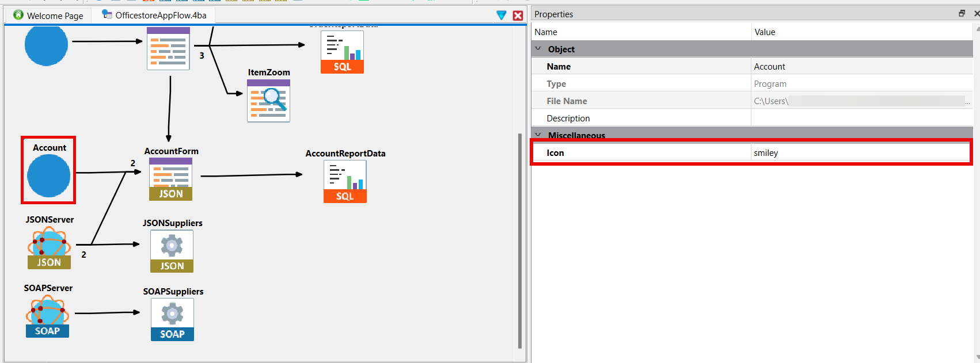
Task: Click the blue filter funnel icon
Action: pyautogui.click(x=502, y=16)
